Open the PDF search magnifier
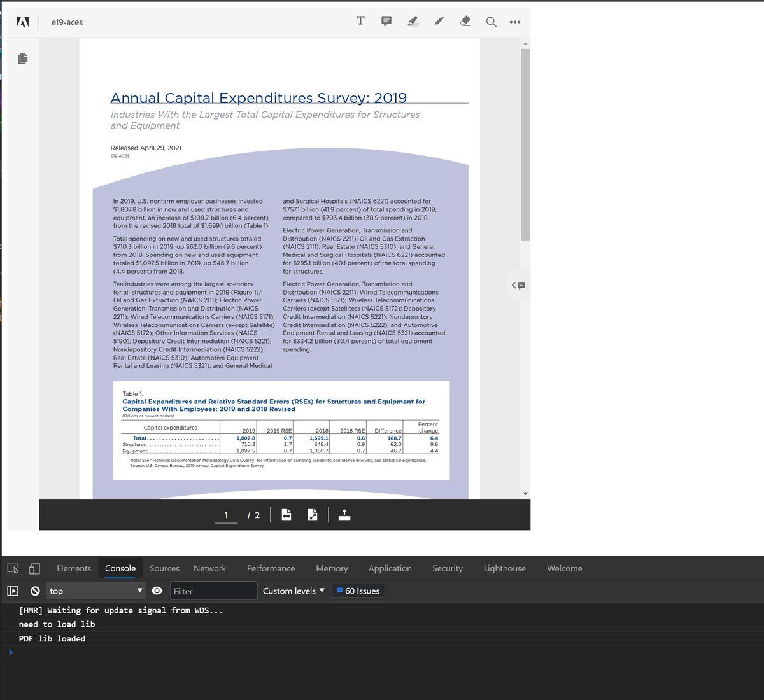Screen dimensions: 764x700 click(491, 22)
